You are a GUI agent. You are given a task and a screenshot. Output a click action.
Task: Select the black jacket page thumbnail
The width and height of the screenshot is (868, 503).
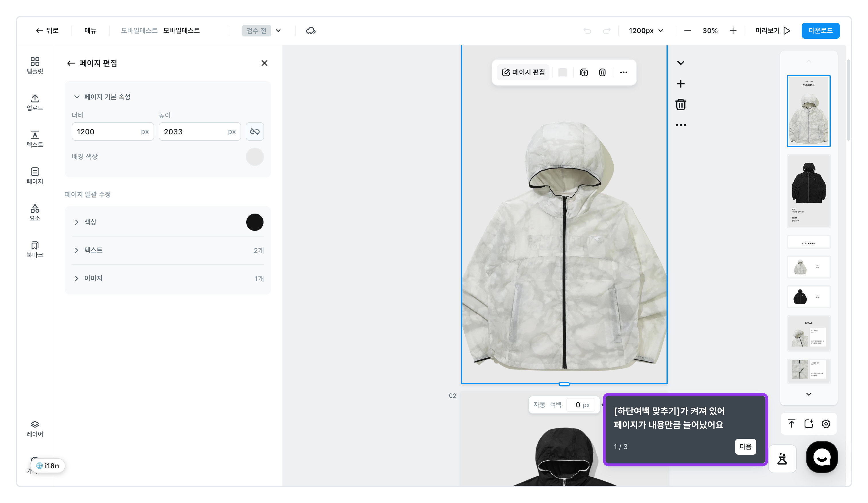(x=809, y=191)
